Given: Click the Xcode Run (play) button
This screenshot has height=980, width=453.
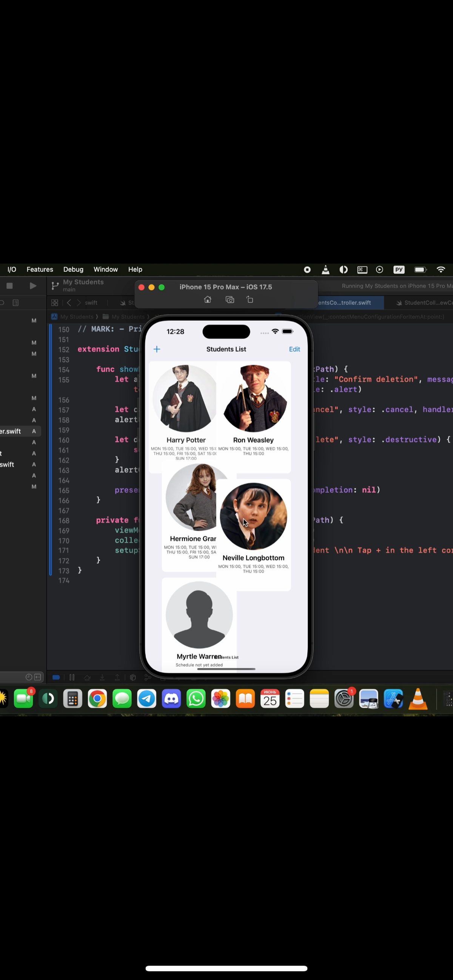Looking at the screenshot, I should [x=33, y=285].
